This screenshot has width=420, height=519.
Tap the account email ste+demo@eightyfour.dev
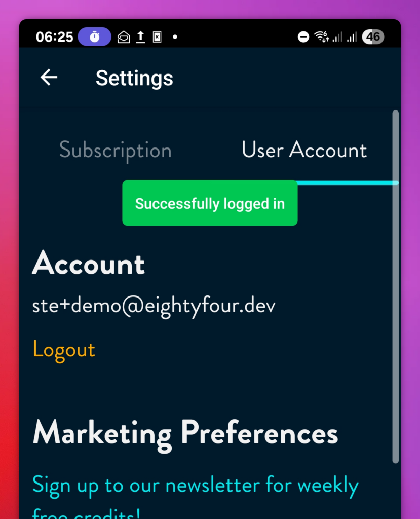pyautogui.click(x=154, y=305)
